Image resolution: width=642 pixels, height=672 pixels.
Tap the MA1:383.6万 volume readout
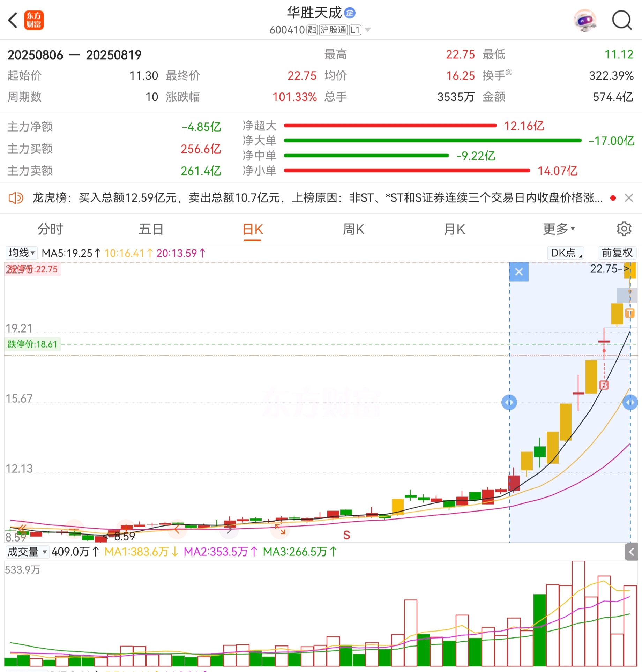pos(141,552)
